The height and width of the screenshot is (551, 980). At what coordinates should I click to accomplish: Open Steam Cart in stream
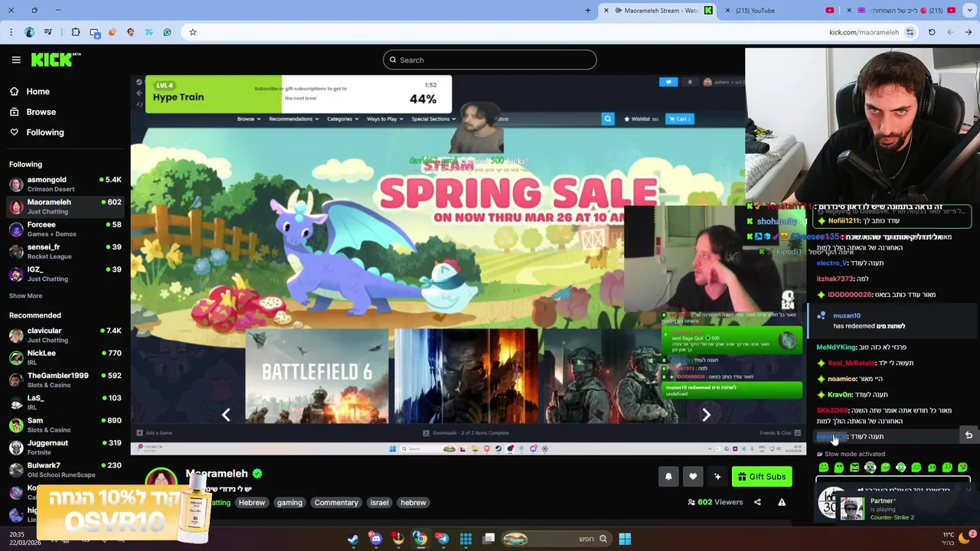[x=679, y=119]
